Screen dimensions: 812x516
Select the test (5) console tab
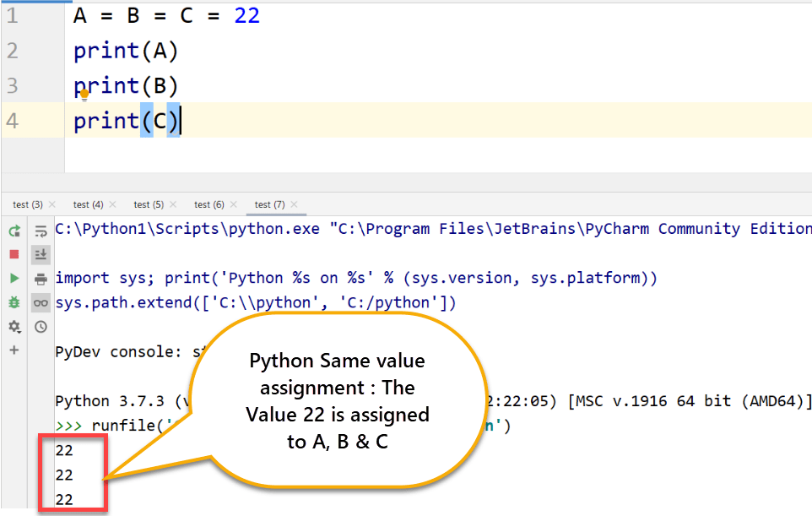[148, 204]
